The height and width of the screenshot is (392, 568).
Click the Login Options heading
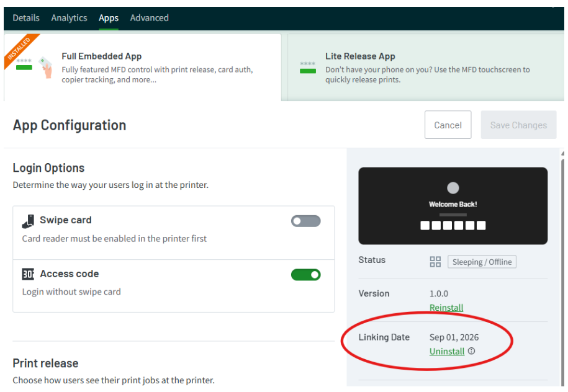tap(48, 168)
